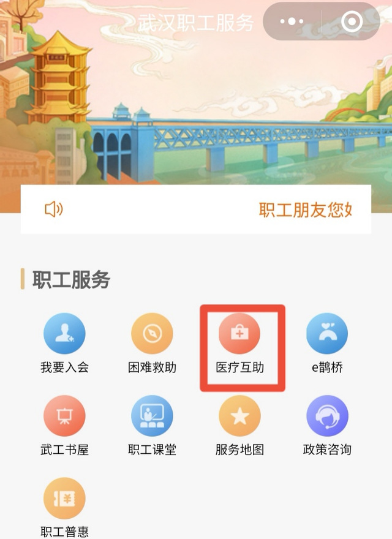Read the 职工朋友您好 scrolling notice

point(306,209)
